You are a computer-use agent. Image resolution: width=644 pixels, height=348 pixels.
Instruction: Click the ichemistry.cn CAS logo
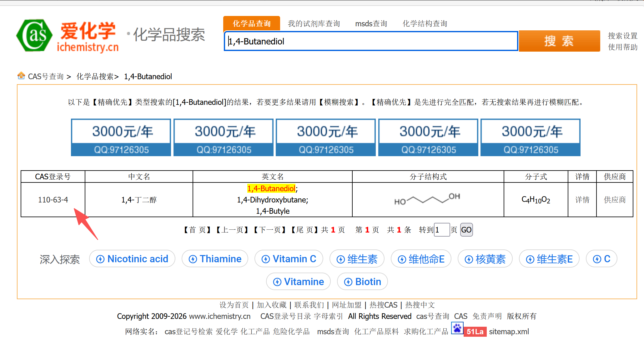(67, 36)
